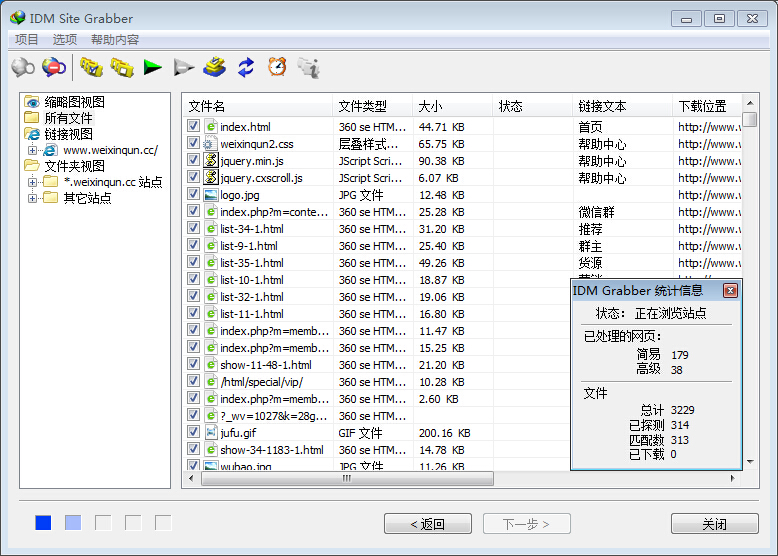Select the show-34-1183-1.html file name

[272, 450]
